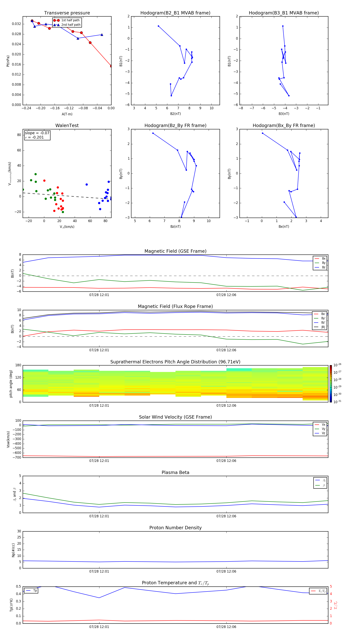Image resolution: width=351 pixels, height=644 pixels.
Task: Click the 'Bx' legend entry in GSE magnetic field
Action: (320, 259)
